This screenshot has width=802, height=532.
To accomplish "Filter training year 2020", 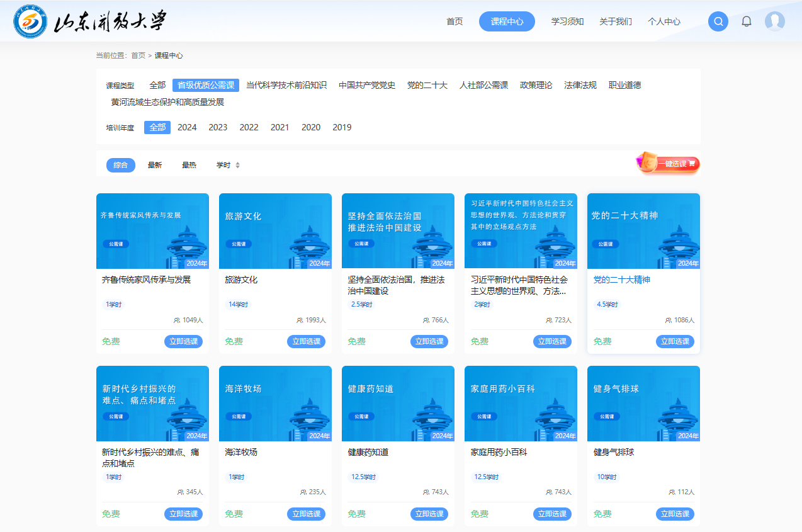I will click(311, 127).
